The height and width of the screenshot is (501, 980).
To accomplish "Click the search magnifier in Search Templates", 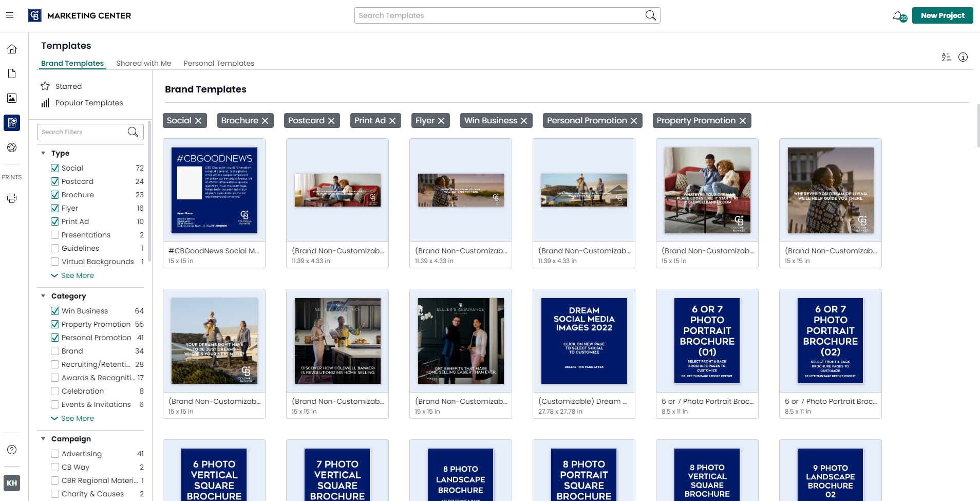I will pos(650,15).
